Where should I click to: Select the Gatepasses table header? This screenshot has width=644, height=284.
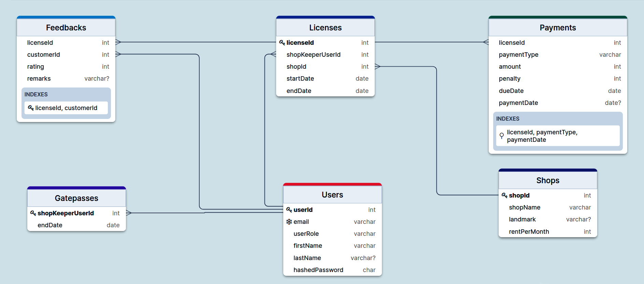[x=76, y=198]
